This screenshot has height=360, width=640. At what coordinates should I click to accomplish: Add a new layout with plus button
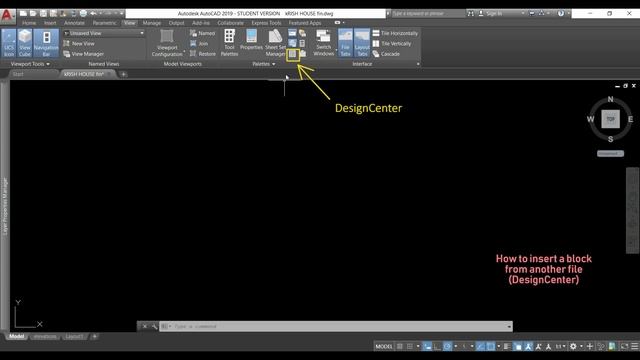[x=94, y=337]
